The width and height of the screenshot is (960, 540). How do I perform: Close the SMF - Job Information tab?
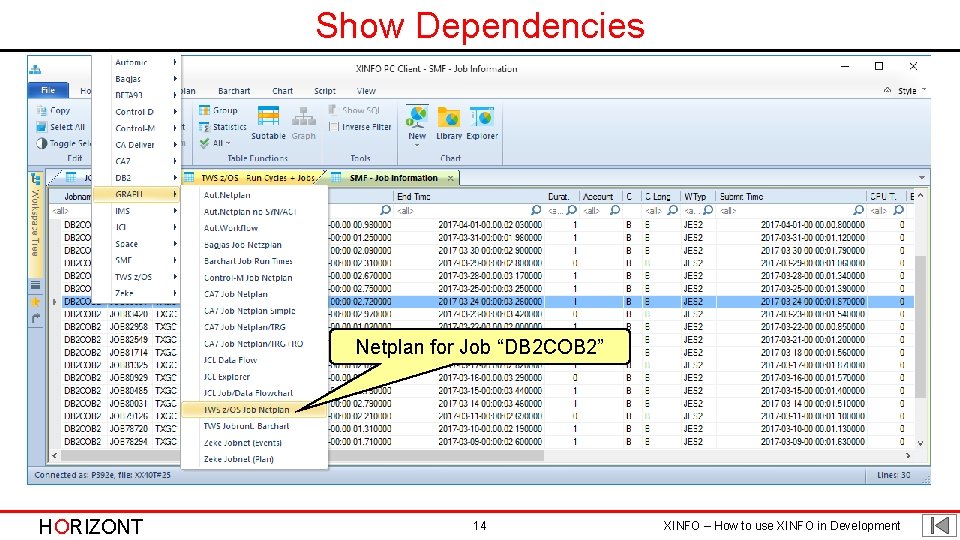[451, 178]
